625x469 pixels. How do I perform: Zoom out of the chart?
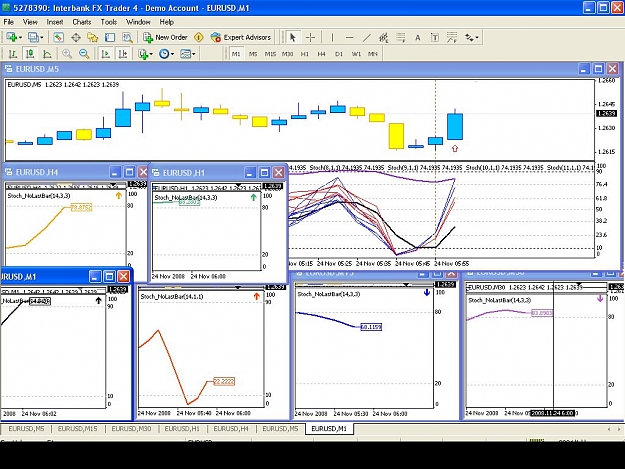click(84, 53)
